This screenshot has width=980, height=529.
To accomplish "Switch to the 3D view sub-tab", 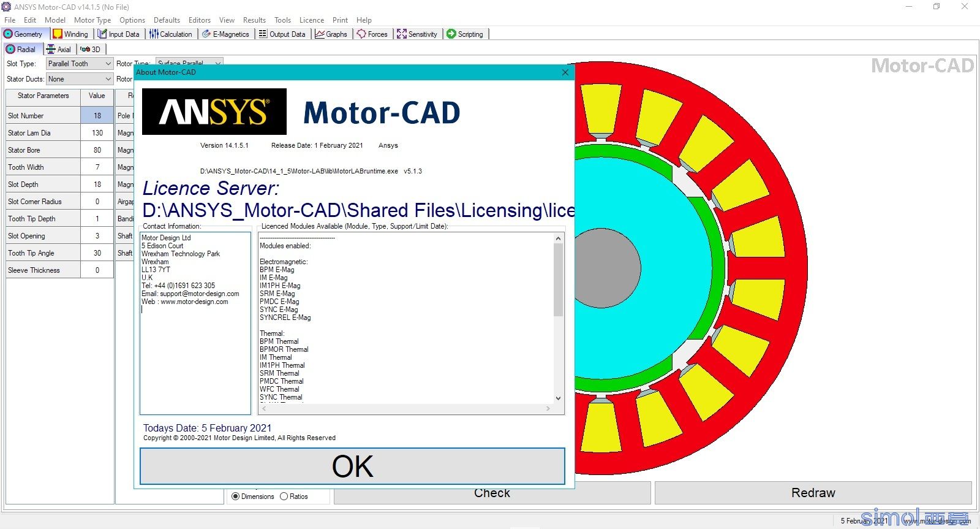I will [91, 50].
